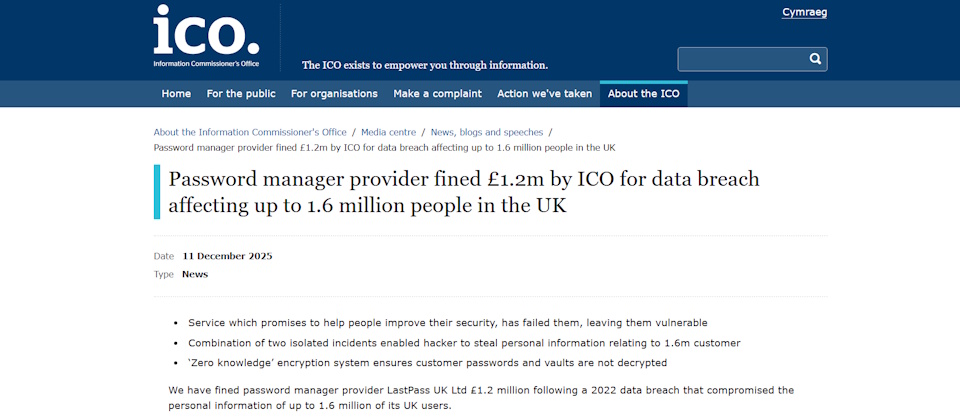The width and height of the screenshot is (960, 420).
Task: Click the paragraph mentioning LastPass UK Ltd
Action: coord(480,397)
